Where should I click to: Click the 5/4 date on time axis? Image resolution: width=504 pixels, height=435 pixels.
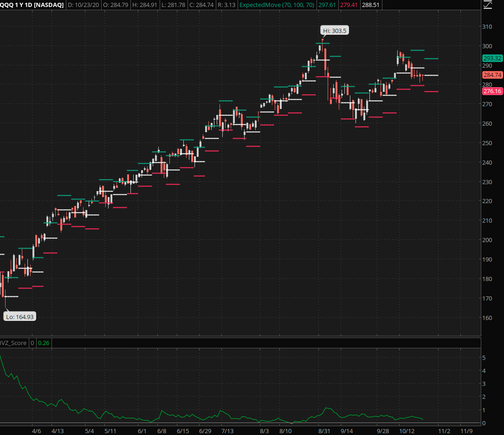(x=90, y=431)
